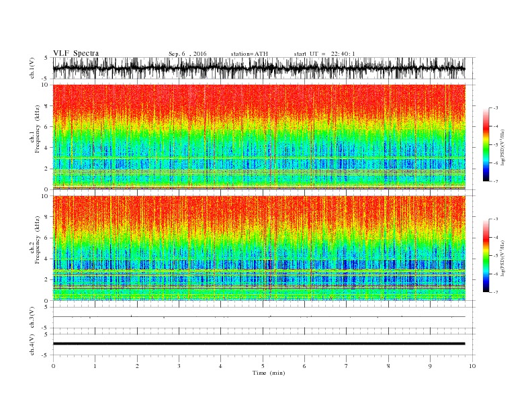The height and width of the screenshot is (411, 532).
Task: Click the "7" minute tick label
Action: point(347,366)
